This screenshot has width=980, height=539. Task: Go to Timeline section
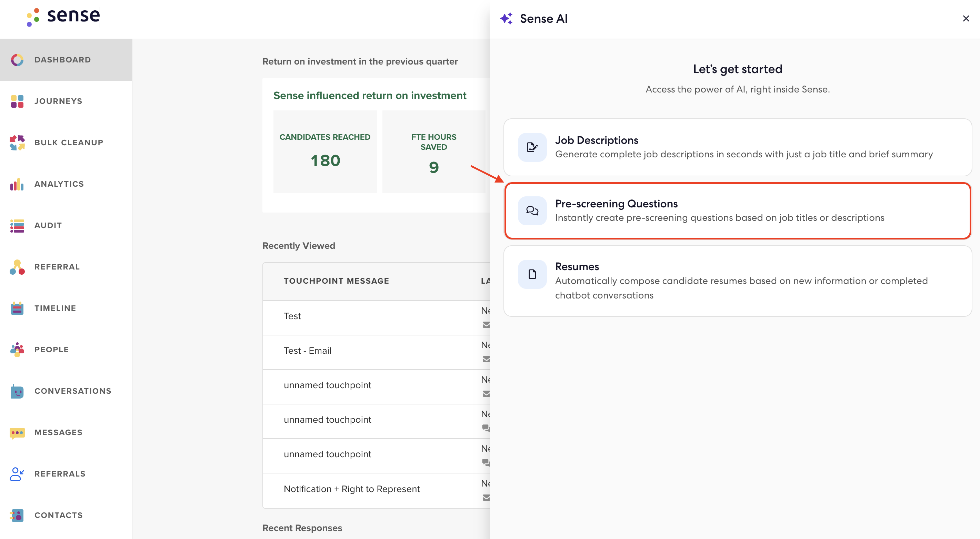[66, 308]
